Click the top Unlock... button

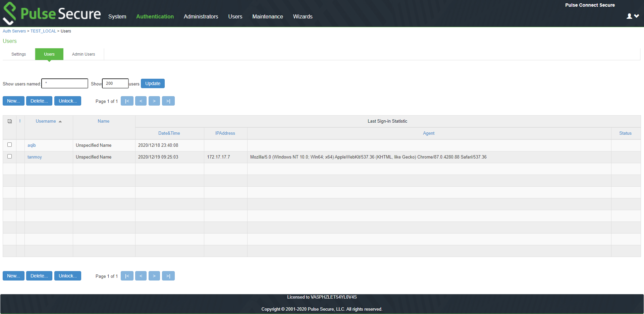(x=68, y=101)
